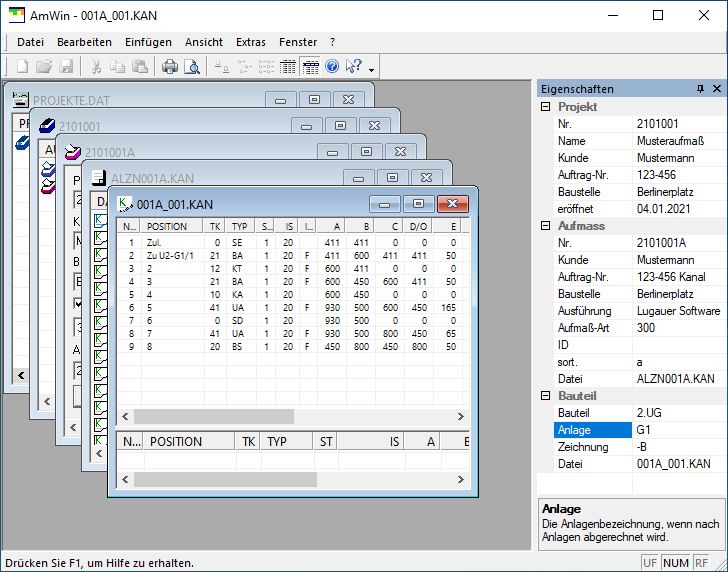Click the POSITION column header in upper table
728x572 pixels.
[172, 226]
